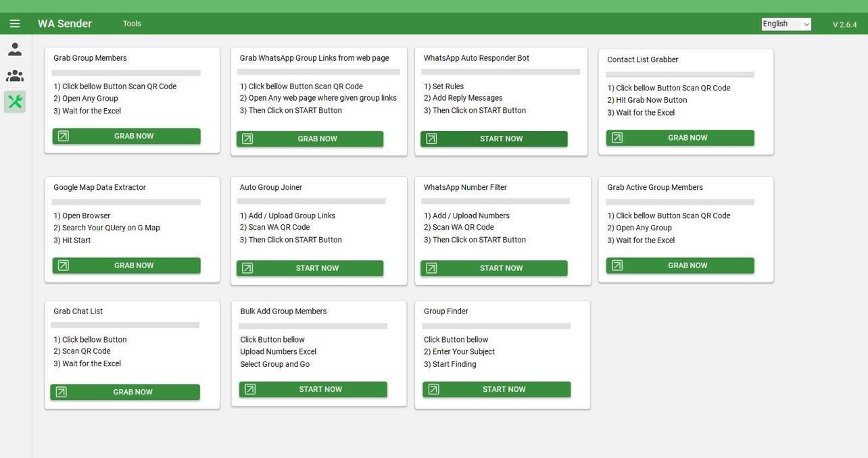868x458 pixels.
Task: Click '2) Hit Grab Now Button' text
Action: tap(647, 100)
